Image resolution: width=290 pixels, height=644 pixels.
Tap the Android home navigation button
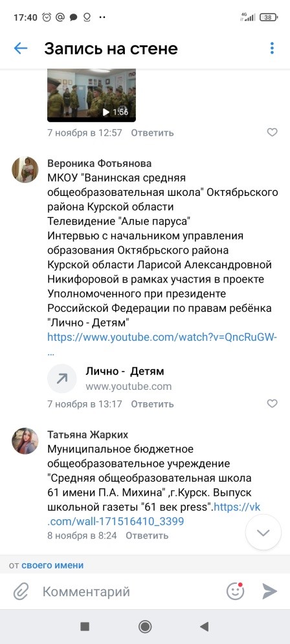coord(145,627)
